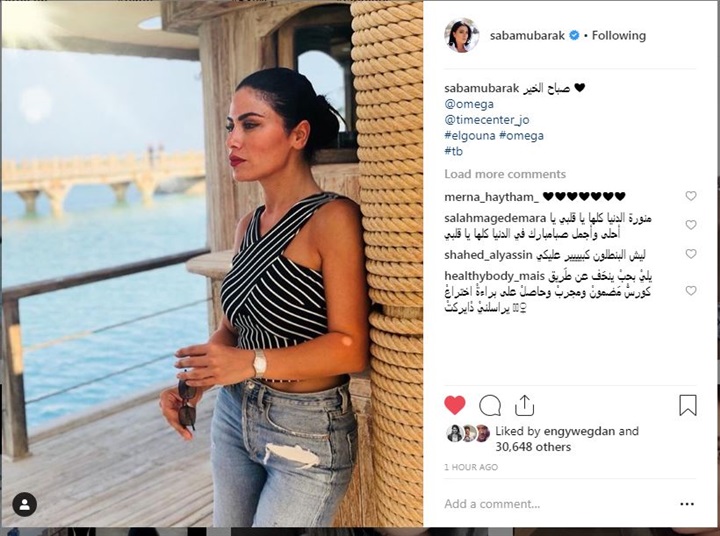The width and height of the screenshot is (720, 536).
Task: Show tagged people icon on photo
Action: click(x=25, y=504)
